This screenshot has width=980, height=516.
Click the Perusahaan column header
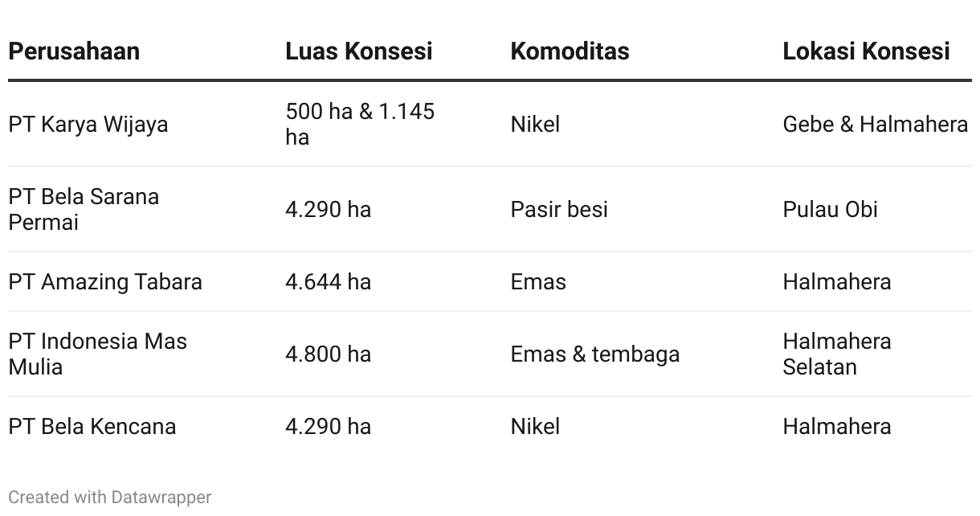[x=74, y=51]
